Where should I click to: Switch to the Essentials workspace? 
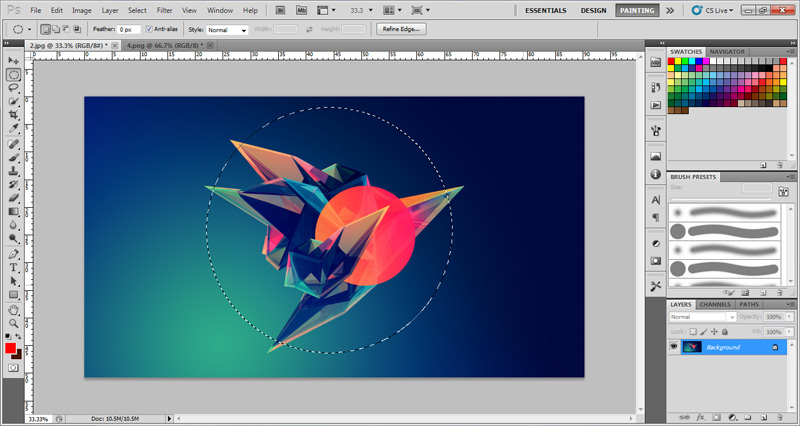545,10
